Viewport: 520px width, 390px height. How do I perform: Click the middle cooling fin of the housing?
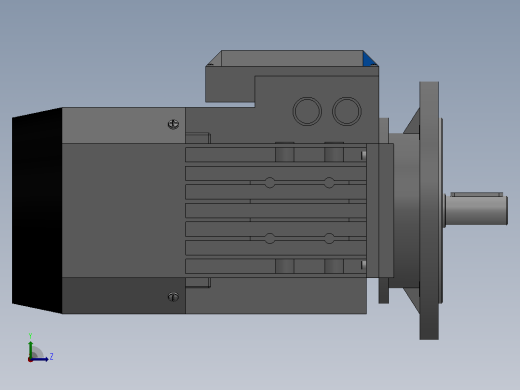tap(276, 211)
